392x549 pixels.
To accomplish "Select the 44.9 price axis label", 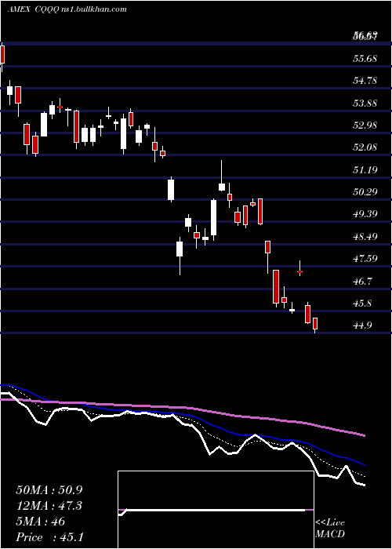I will tap(362, 325).
